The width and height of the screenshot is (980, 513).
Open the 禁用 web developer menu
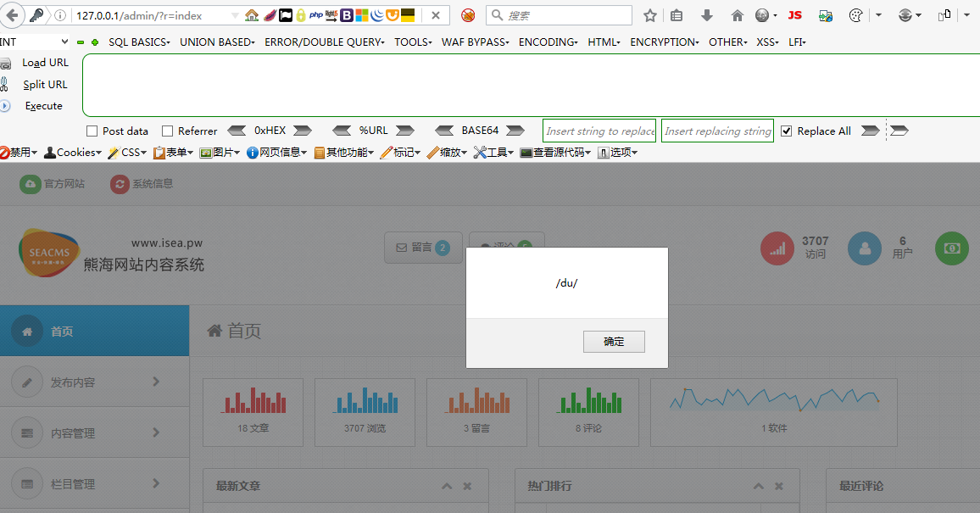point(19,153)
